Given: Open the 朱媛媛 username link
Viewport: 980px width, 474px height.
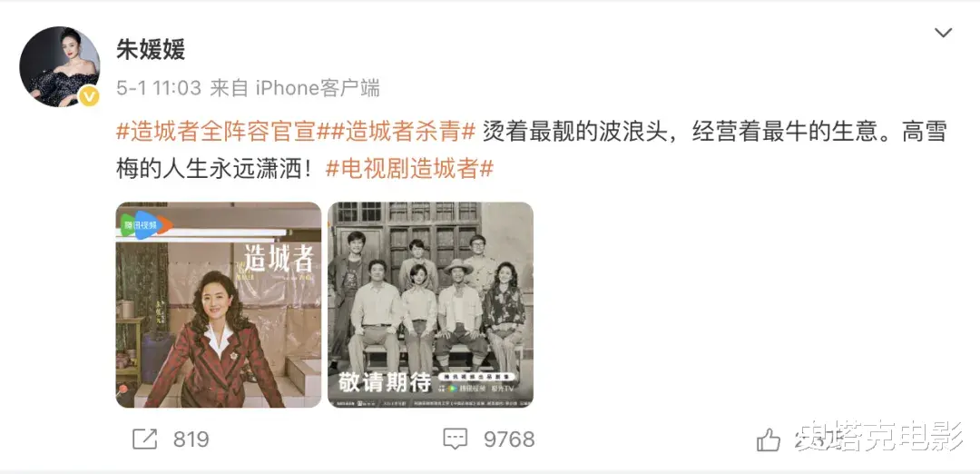Looking at the screenshot, I should click(151, 49).
